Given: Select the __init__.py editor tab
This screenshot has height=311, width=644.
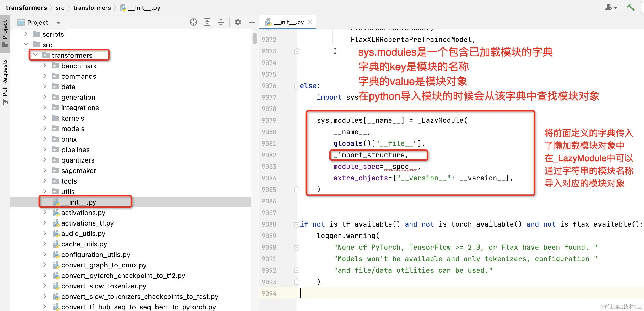Looking at the screenshot, I should click(x=288, y=22).
